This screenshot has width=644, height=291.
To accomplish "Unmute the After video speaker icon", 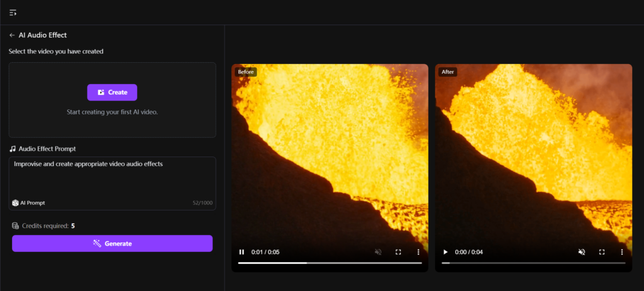I will pyautogui.click(x=582, y=252).
